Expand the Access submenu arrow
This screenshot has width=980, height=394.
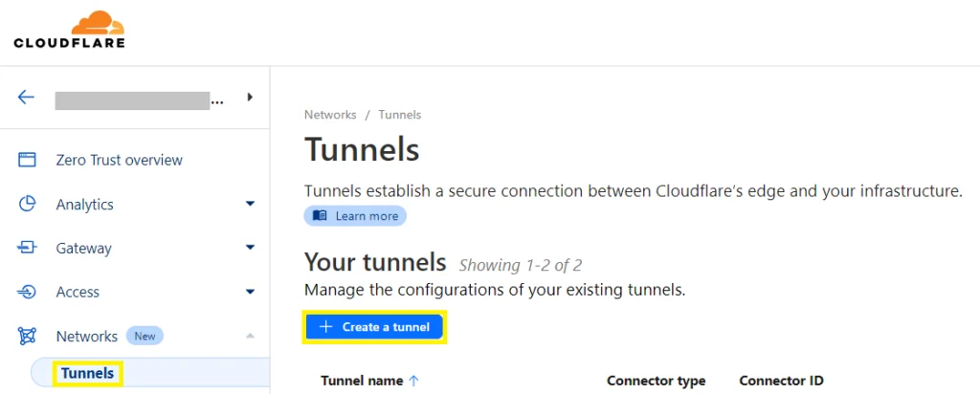tap(250, 292)
